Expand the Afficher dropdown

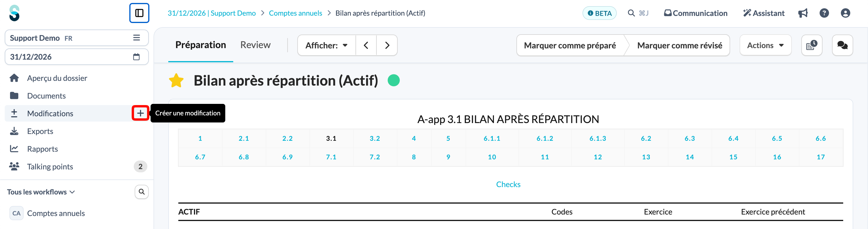(x=327, y=45)
